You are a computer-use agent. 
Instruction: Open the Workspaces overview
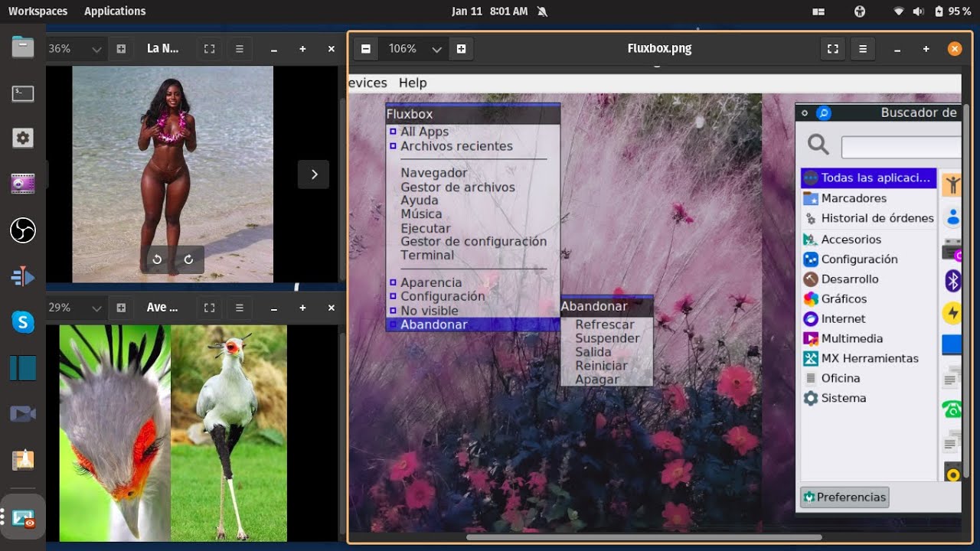pyautogui.click(x=38, y=11)
